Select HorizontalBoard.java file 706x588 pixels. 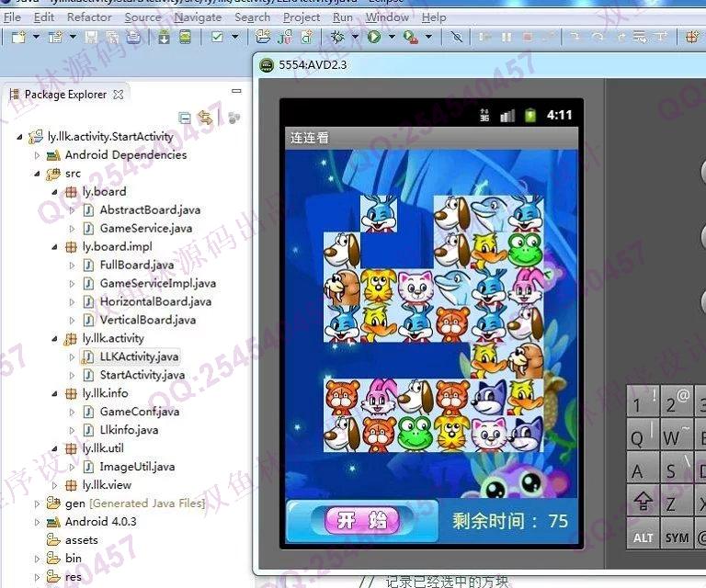coord(155,302)
